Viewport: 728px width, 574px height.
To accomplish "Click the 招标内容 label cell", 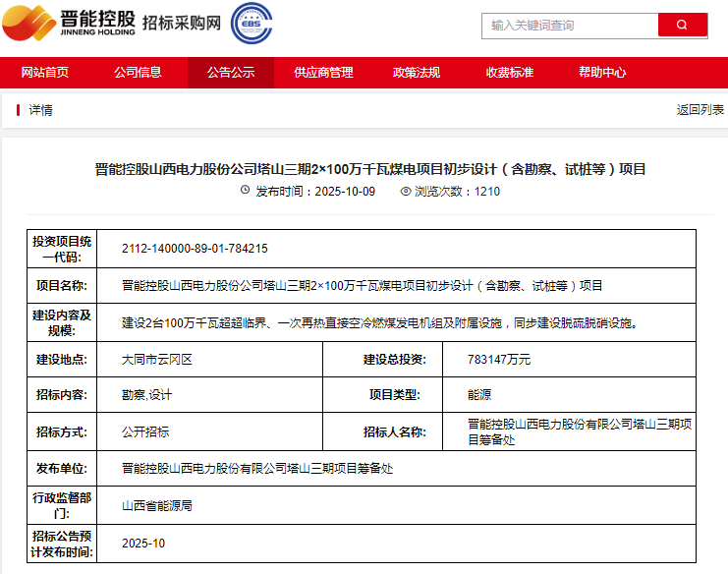I will point(62,395).
